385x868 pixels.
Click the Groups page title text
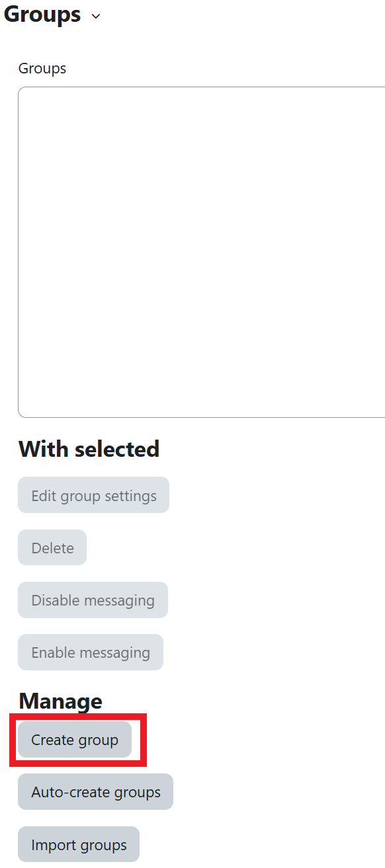pyautogui.click(x=41, y=15)
